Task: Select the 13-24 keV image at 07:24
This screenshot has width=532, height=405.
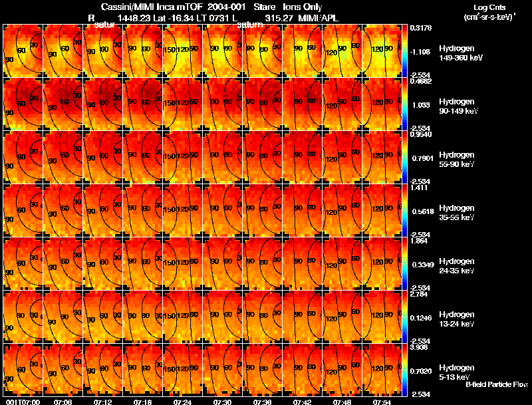Action: click(x=182, y=317)
